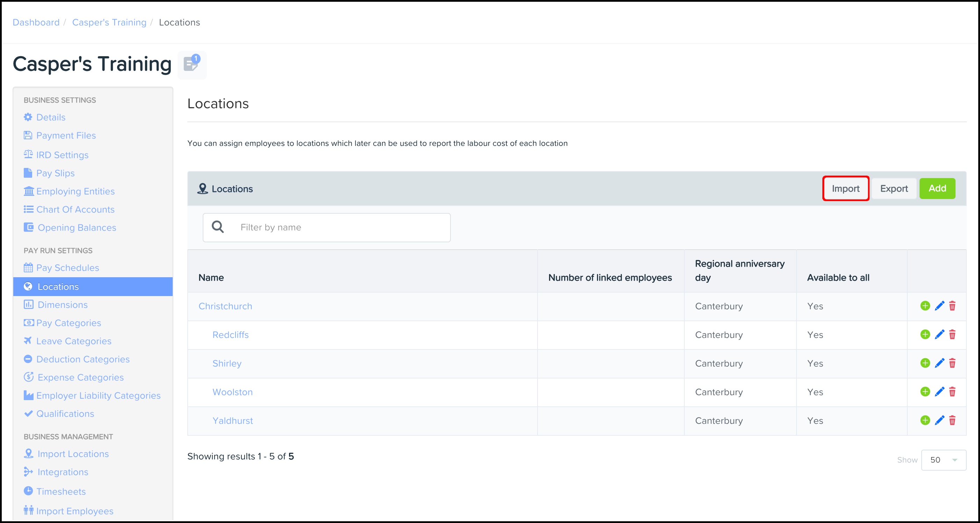Screen dimensions: 980x523
Task: Open Pay Schedules in sidebar menu
Action: (67, 267)
